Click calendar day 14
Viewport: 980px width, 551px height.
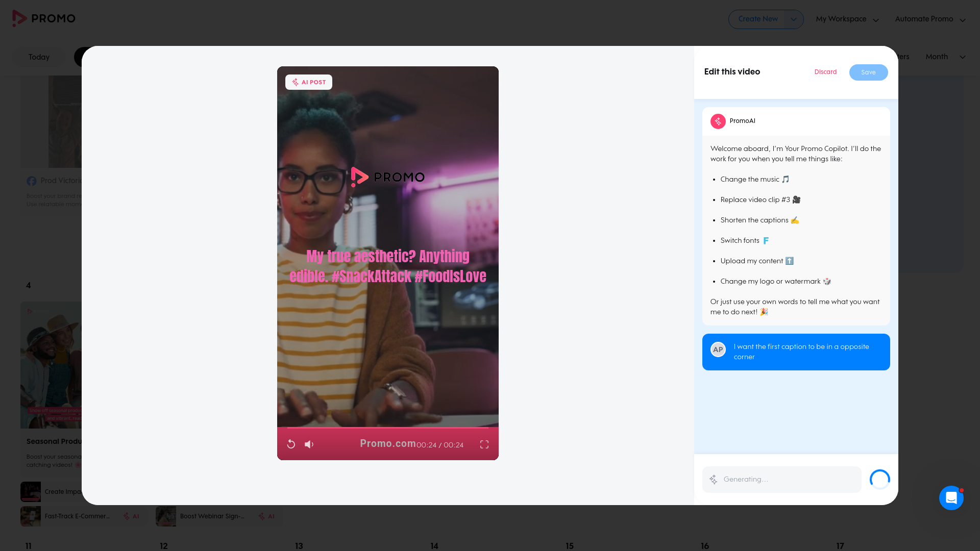[x=434, y=546]
